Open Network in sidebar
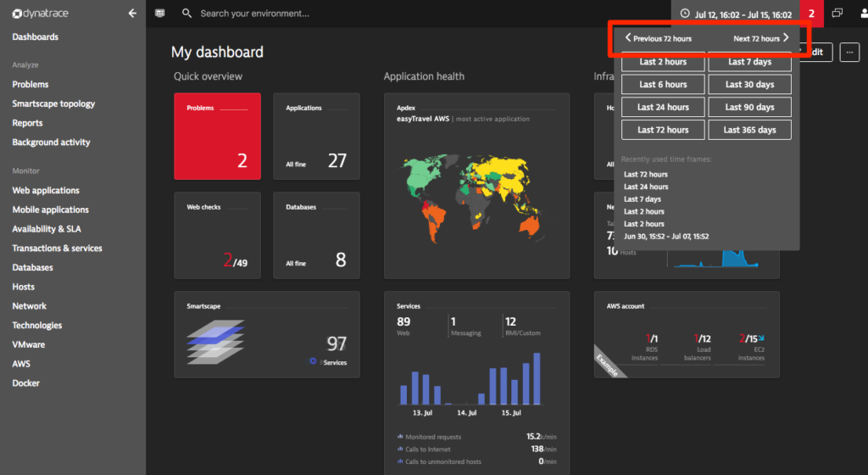The width and height of the screenshot is (868, 475). [30, 306]
